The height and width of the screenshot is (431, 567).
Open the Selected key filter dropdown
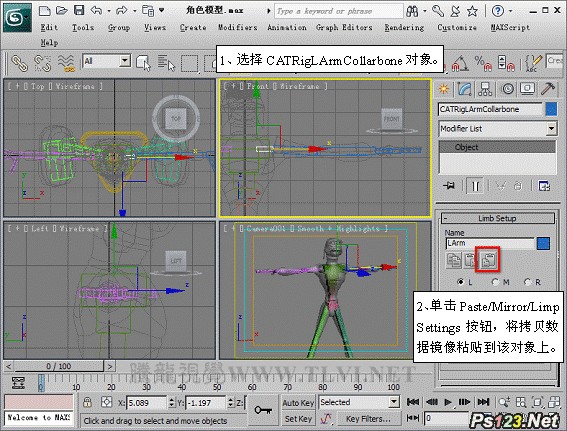pyautogui.click(x=394, y=402)
